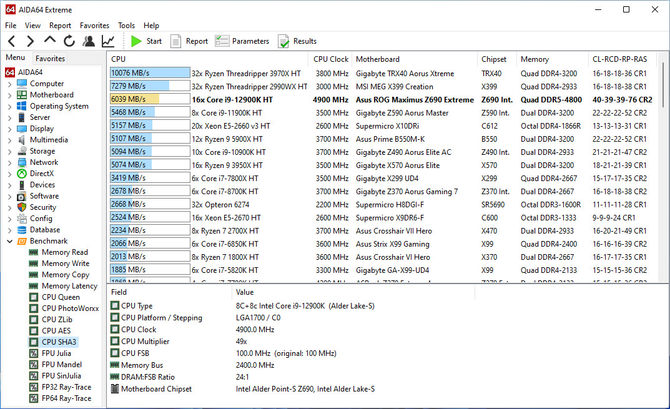Screen dimensions: 670x409
Task: Expand the Config tree node
Action: coord(9,219)
